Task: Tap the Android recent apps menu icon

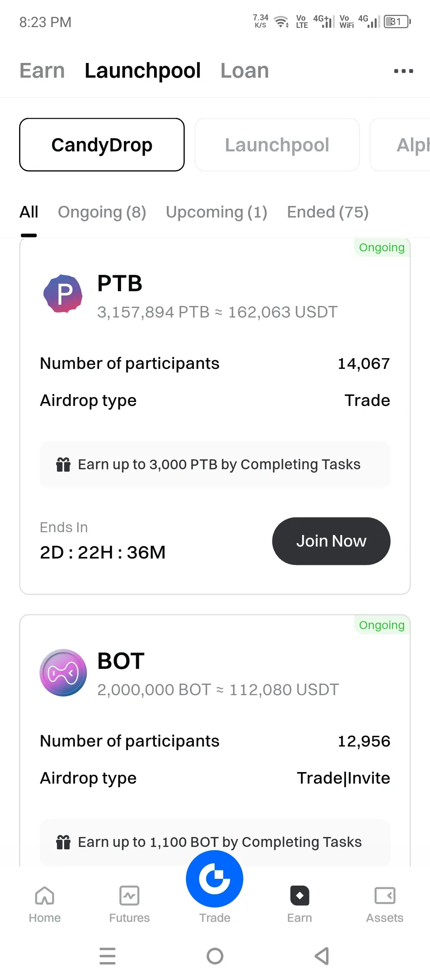Action: click(107, 956)
